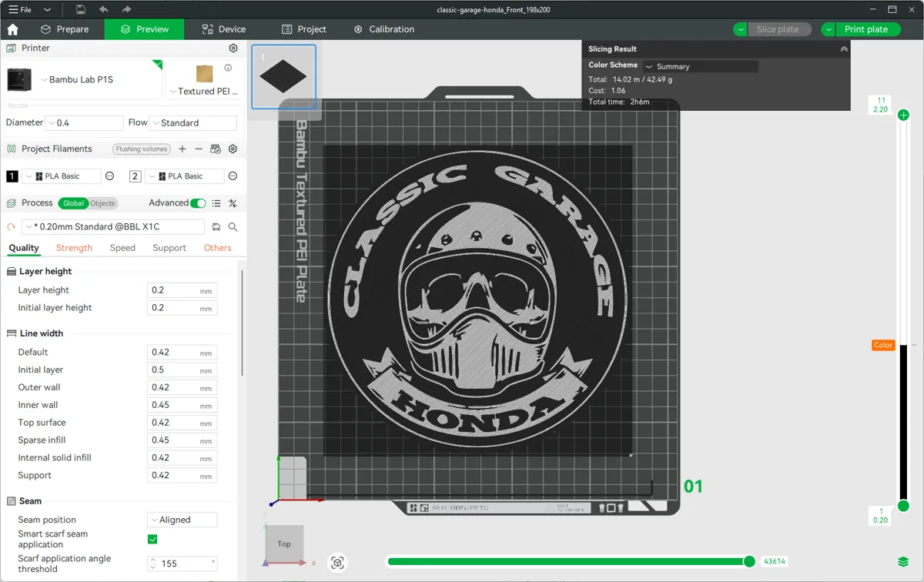The height and width of the screenshot is (582, 924).
Task: Select the Strength settings tab
Action: [74, 248]
